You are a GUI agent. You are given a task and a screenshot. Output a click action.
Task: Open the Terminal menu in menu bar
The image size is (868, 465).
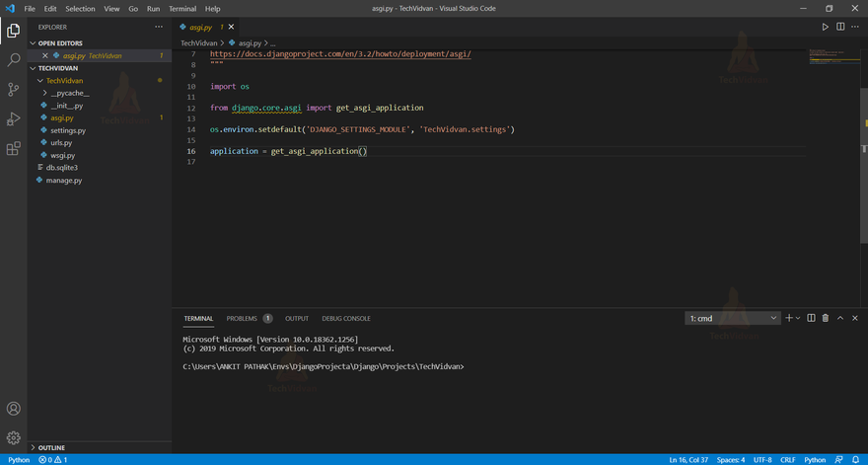point(182,8)
